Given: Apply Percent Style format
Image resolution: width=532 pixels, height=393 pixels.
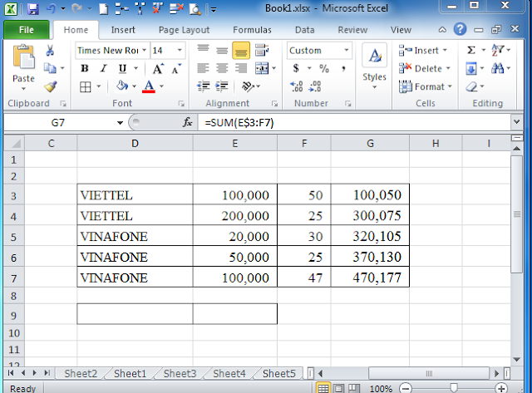Looking at the screenshot, I should 324,69.
